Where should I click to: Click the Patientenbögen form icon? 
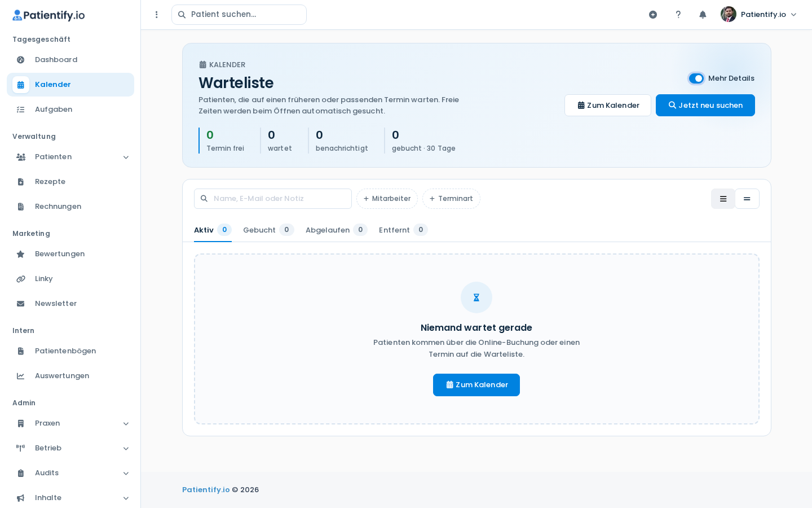click(x=21, y=351)
